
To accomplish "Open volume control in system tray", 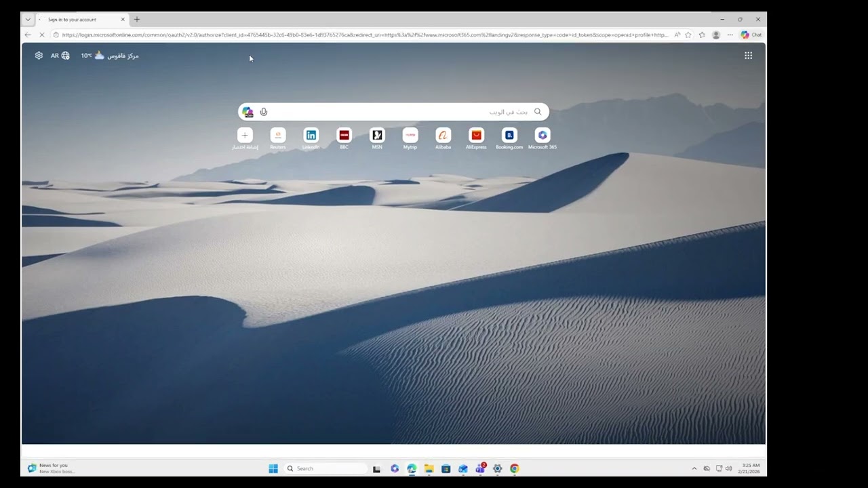I will point(729,468).
